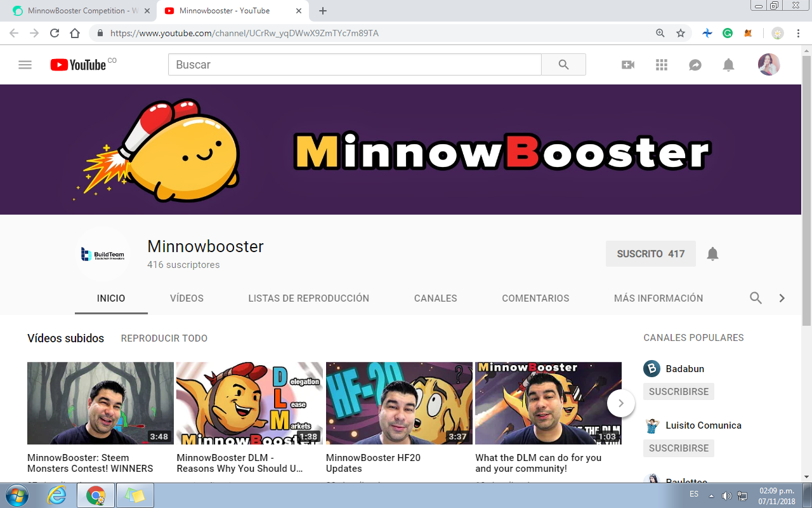Screen dimensions: 812x508
Task: Click the search magnifier button
Action: click(x=563, y=65)
